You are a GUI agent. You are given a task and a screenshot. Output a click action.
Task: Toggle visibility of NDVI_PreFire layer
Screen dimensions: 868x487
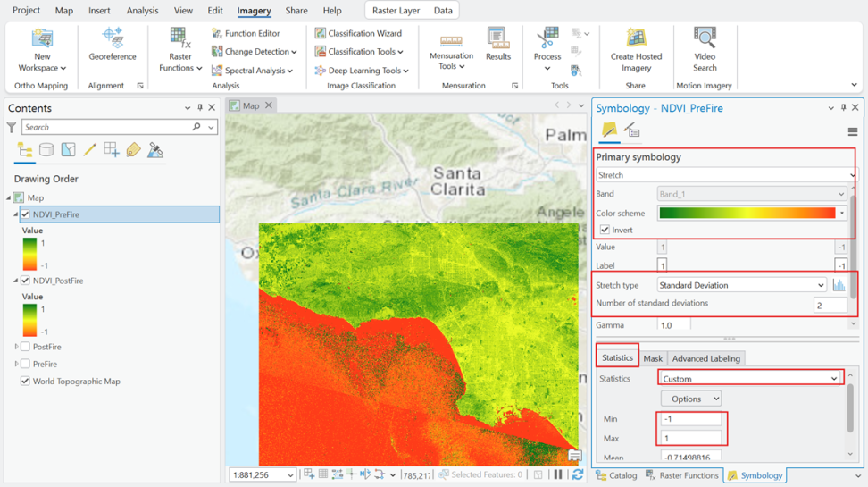(x=26, y=214)
